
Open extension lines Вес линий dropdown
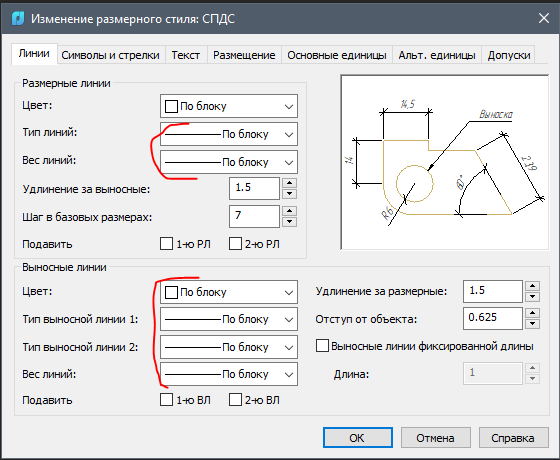[229, 374]
